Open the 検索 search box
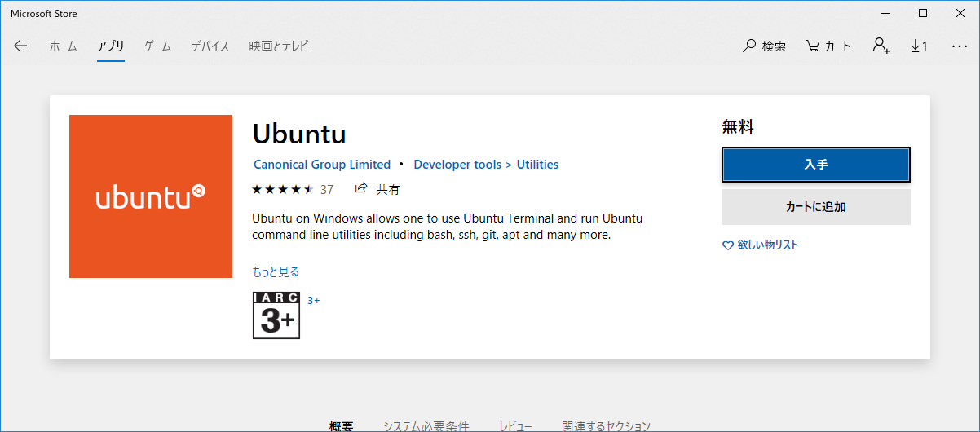Viewport: 980px width, 432px height. tap(765, 46)
